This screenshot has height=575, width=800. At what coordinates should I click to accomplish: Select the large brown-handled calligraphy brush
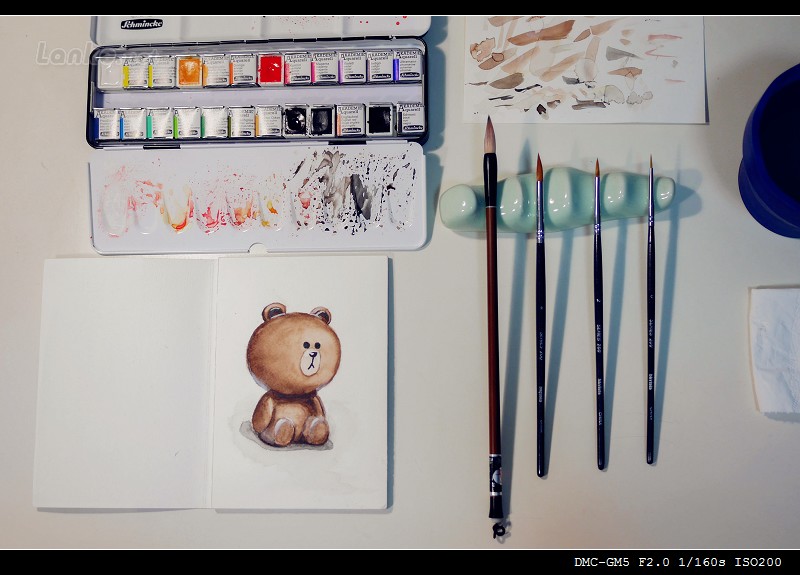tap(493, 327)
